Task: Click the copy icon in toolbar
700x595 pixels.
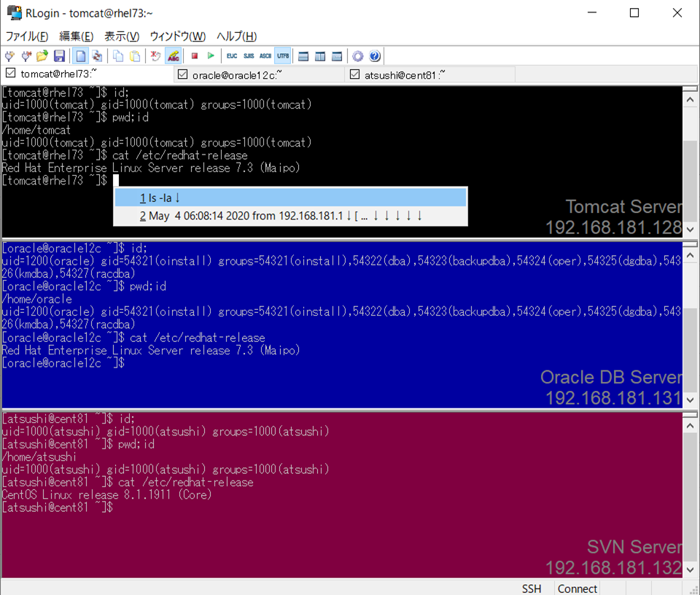Action: [118, 56]
